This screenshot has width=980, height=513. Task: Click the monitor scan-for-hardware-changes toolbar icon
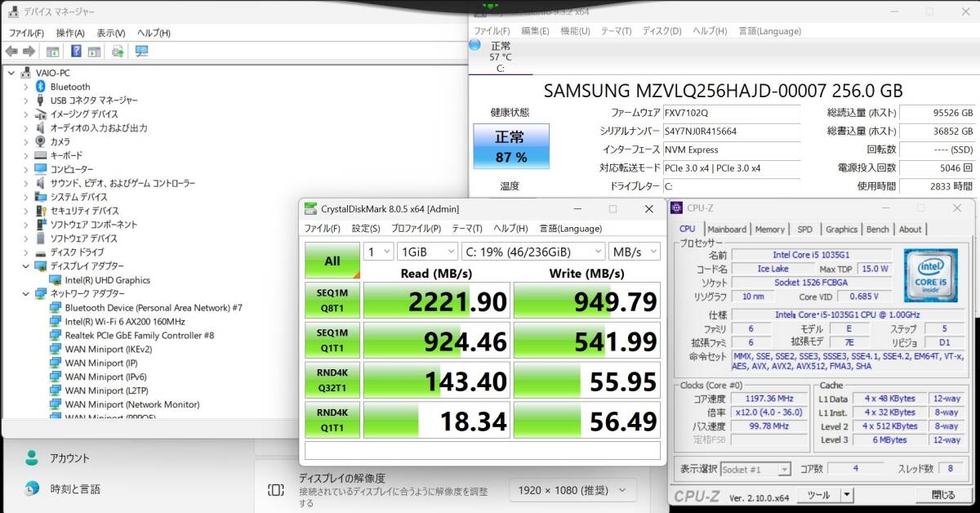click(x=141, y=51)
